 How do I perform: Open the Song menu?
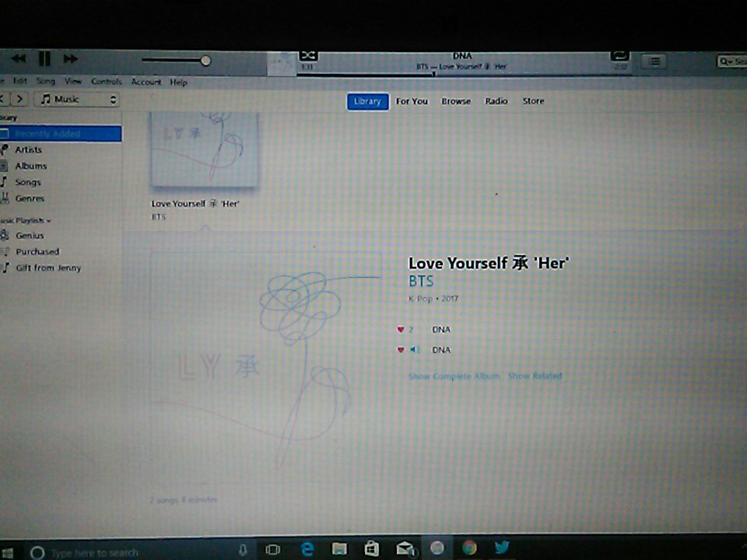pyautogui.click(x=46, y=81)
